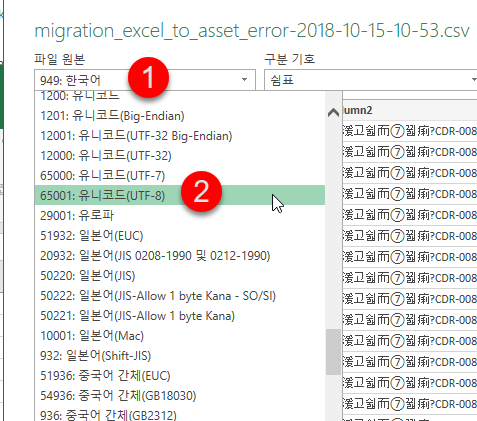This screenshot has height=421, width=477.
Task: Choose 51936: 중국어 간체(EUC) encoding
Action: point(180,376)
